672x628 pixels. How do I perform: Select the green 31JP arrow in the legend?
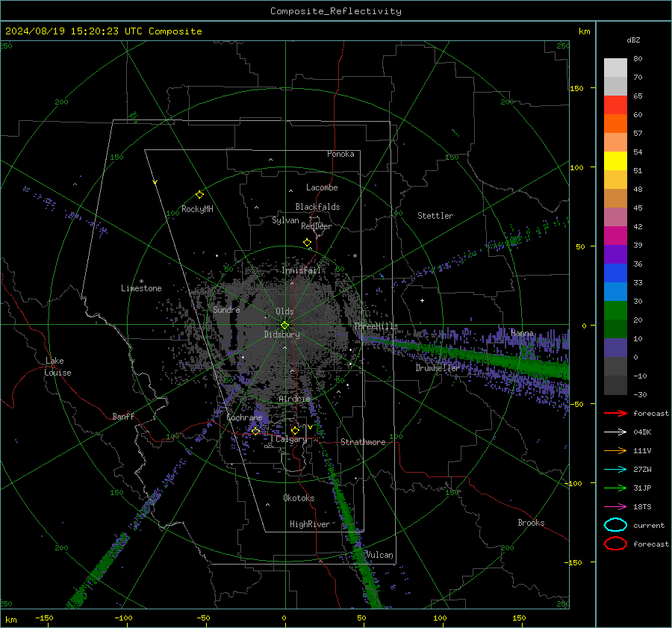tap(615, 488)
